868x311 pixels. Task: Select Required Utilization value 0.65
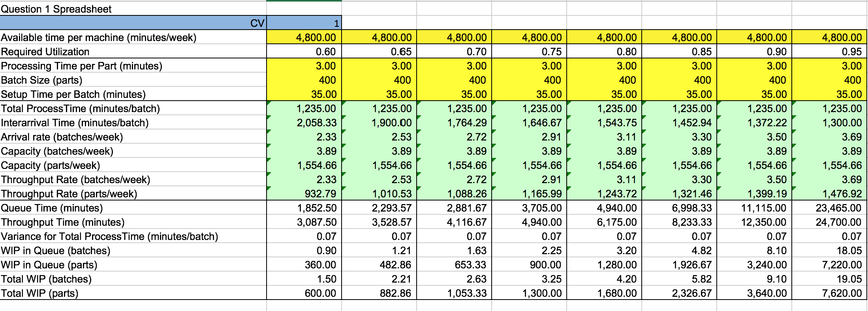401,52
